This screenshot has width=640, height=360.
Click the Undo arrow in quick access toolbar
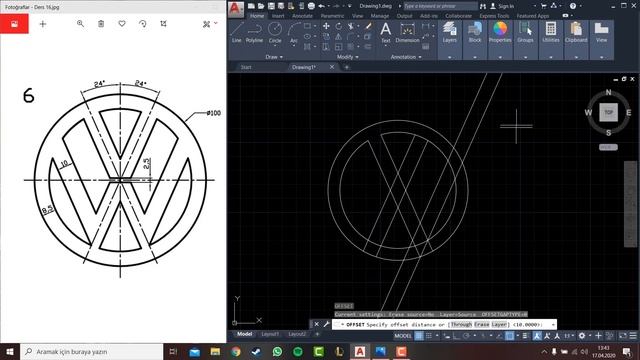pos(322,6)
